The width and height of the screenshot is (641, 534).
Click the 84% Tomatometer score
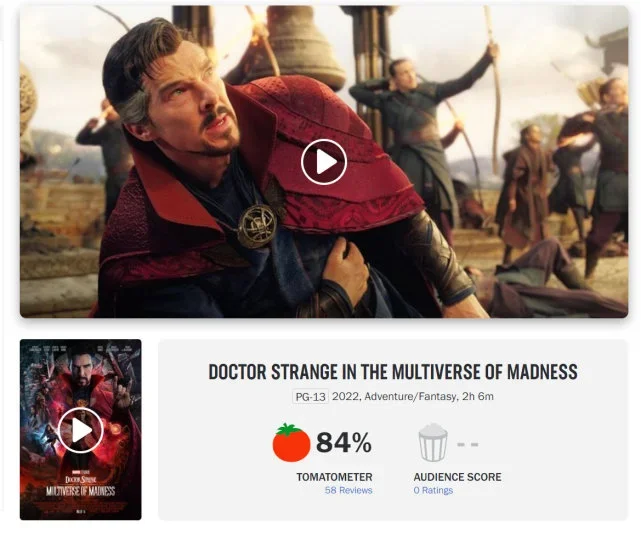344,442
